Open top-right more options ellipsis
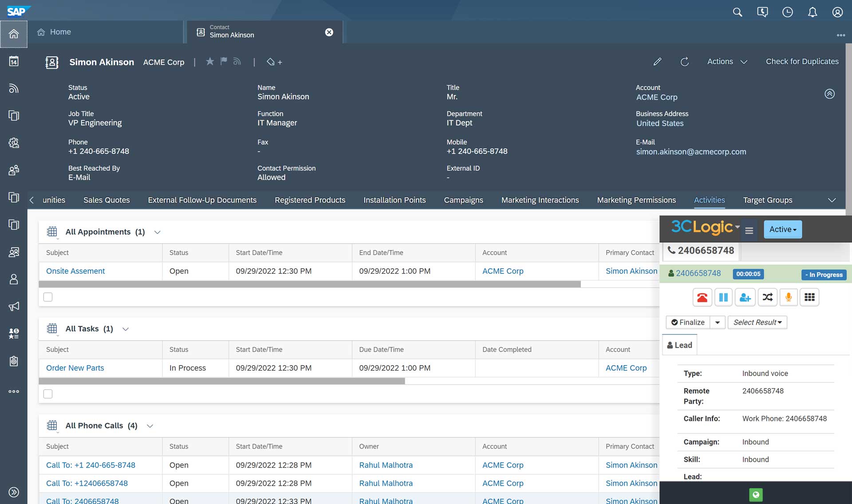The height and width of the screenshot is (504, 852). [841, 35]
